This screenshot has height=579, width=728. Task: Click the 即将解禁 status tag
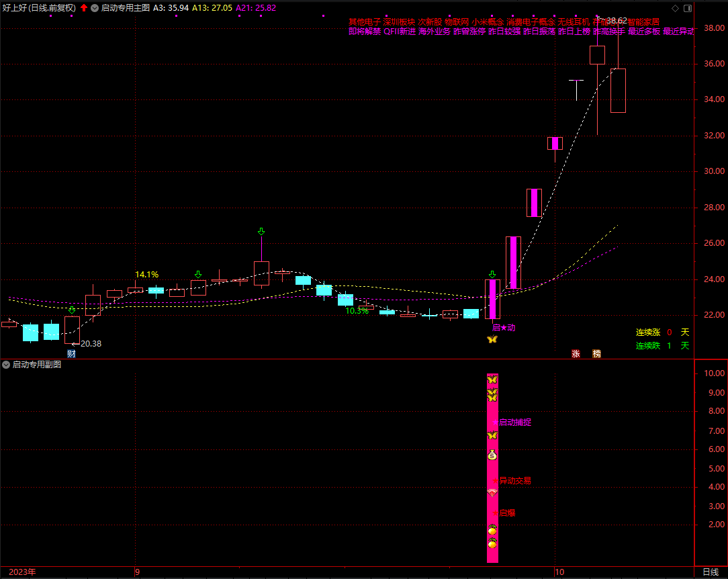365,32
